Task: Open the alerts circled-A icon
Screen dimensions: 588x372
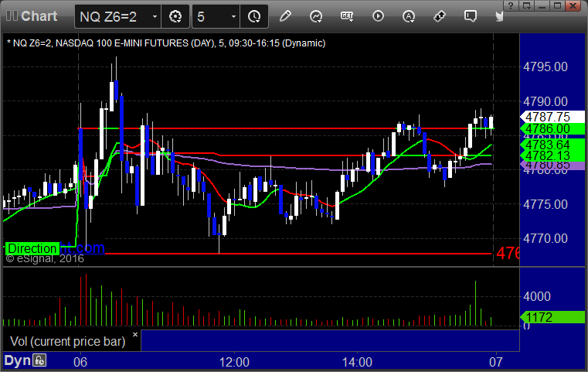Action: tap(409, 16)
